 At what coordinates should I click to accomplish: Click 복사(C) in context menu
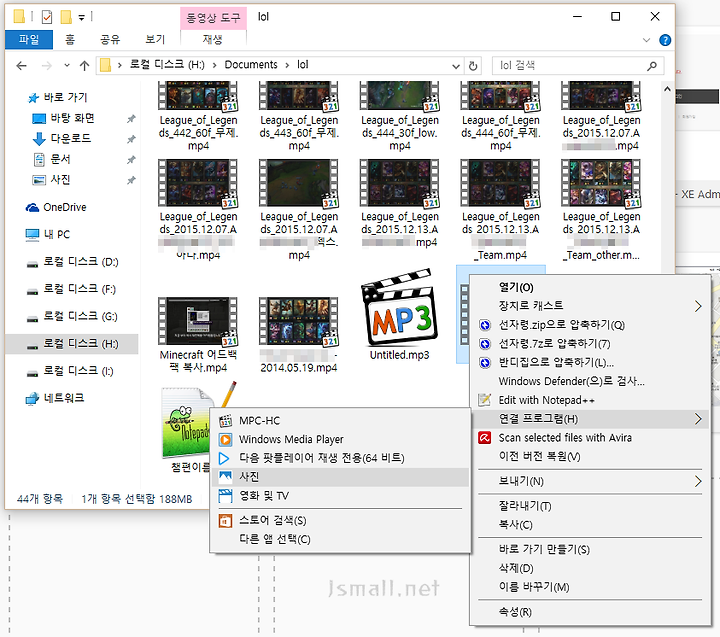(590, 525)
